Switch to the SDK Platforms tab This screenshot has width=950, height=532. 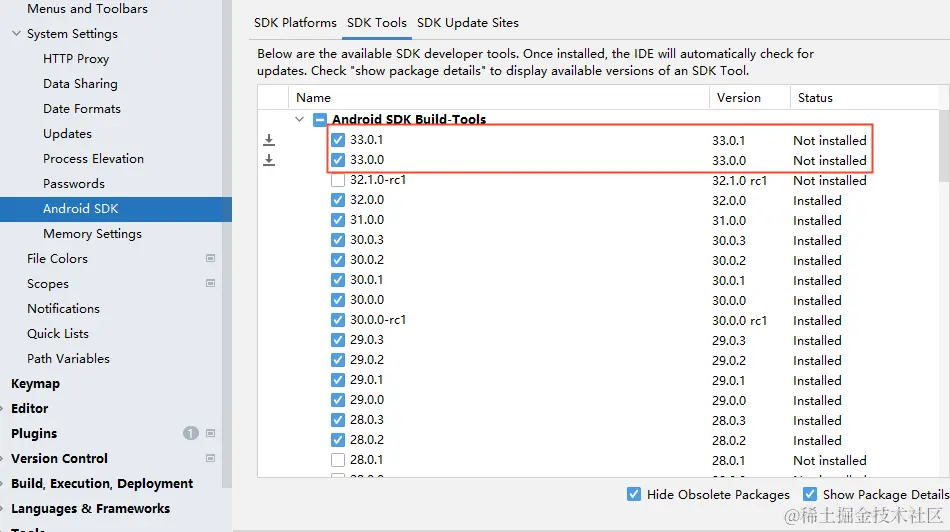click(295, 23)
